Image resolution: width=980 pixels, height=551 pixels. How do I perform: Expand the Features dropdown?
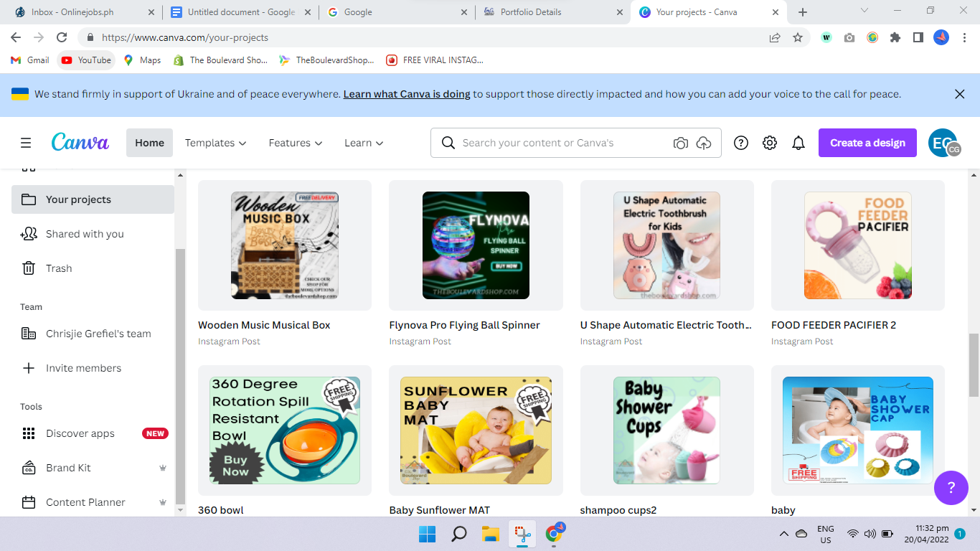click(296, 143)
